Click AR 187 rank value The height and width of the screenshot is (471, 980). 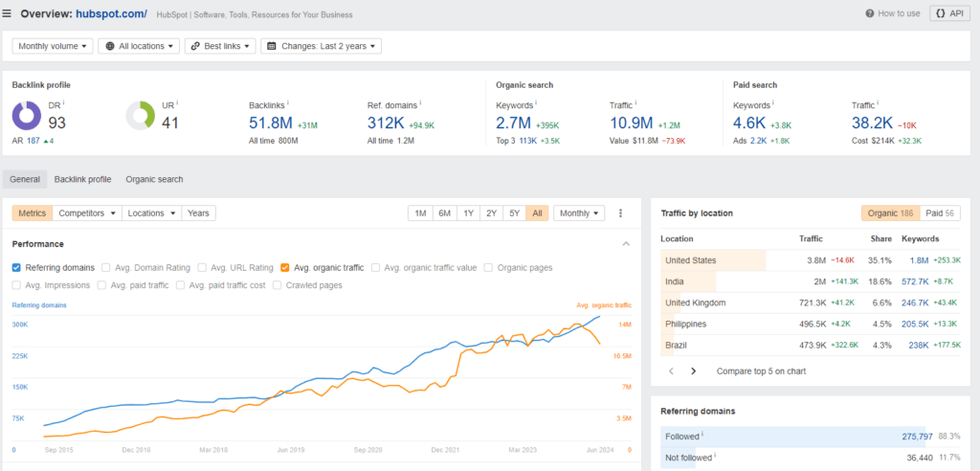(33, 141)
